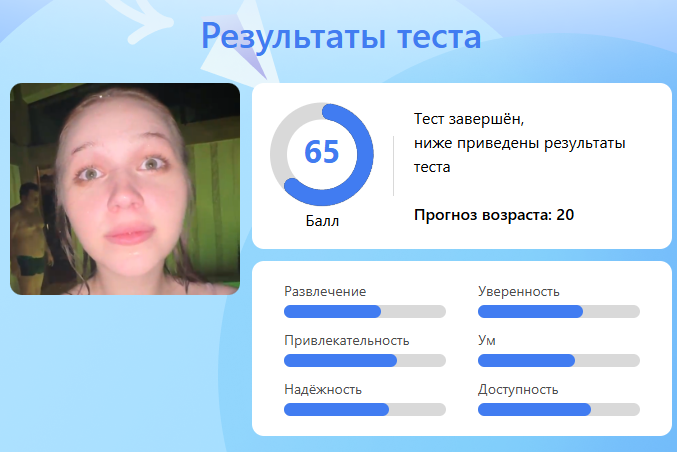The image size is (677, 452).
Task: Click the Надёжность progress bar
Action: pyautogui.click(x=365, y=409)
